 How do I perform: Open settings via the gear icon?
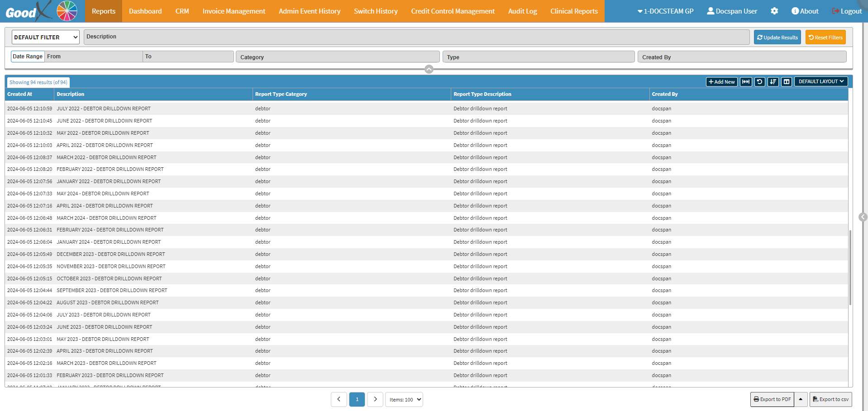(774, 11)
